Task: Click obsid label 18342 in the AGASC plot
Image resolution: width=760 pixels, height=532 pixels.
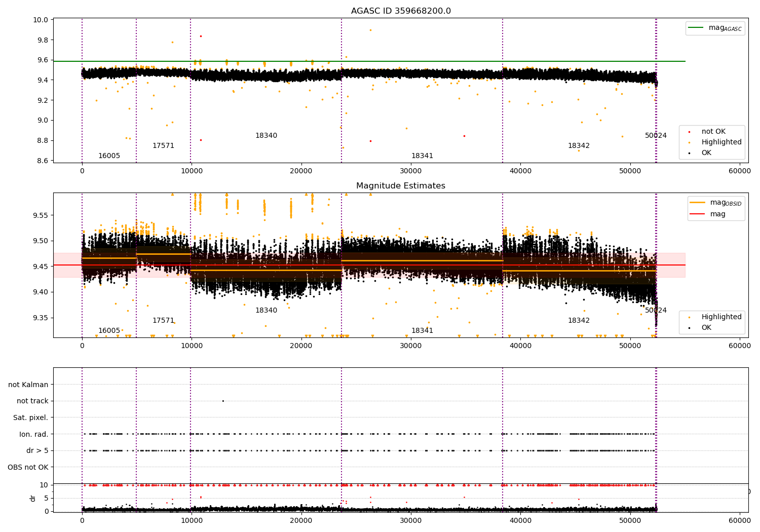Action: 579,146
